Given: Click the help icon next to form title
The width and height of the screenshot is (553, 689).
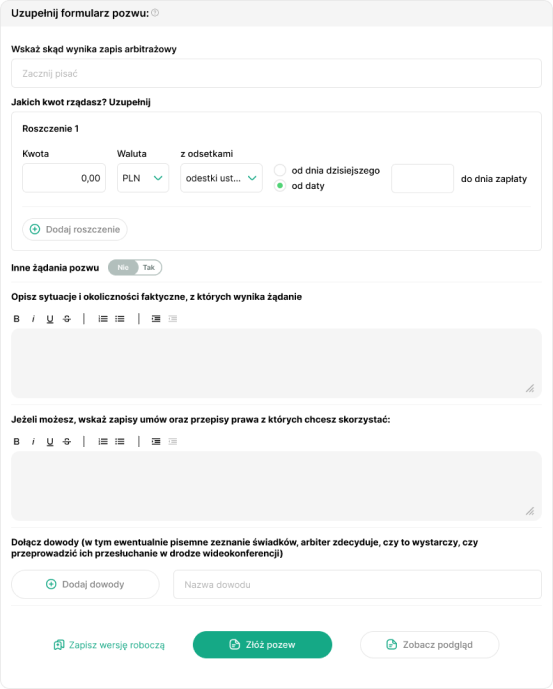Looking at the screenshot, I should point(155,13).
